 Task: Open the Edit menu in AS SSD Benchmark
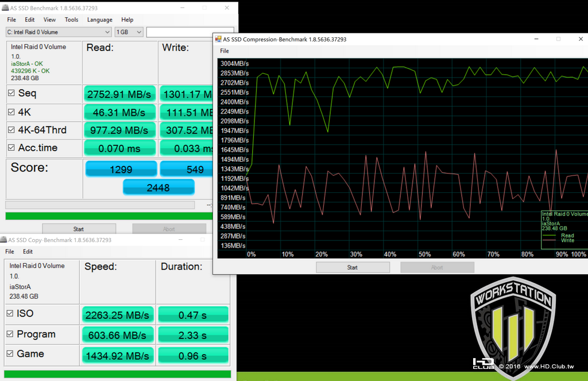(x=30, y=20)
